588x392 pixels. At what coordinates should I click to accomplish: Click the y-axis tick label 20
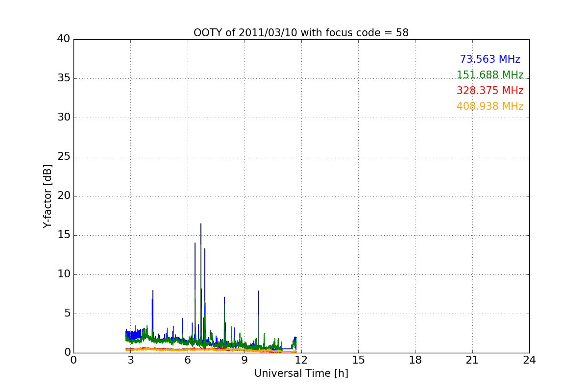pos(64,196)
